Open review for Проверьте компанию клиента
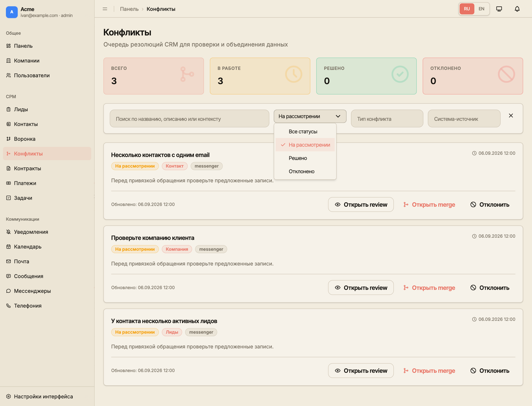This screenshot has height=406, width=532. [361, 288]
